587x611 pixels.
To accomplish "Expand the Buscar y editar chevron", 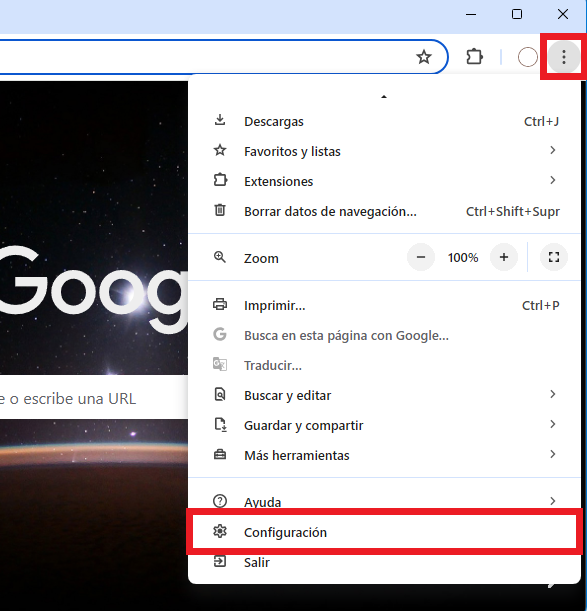I will pos(552,394).
